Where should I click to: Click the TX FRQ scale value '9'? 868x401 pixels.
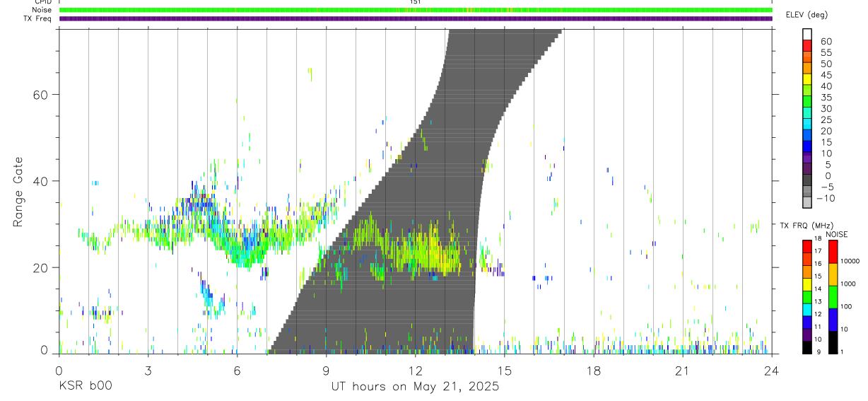click(819, 352)
